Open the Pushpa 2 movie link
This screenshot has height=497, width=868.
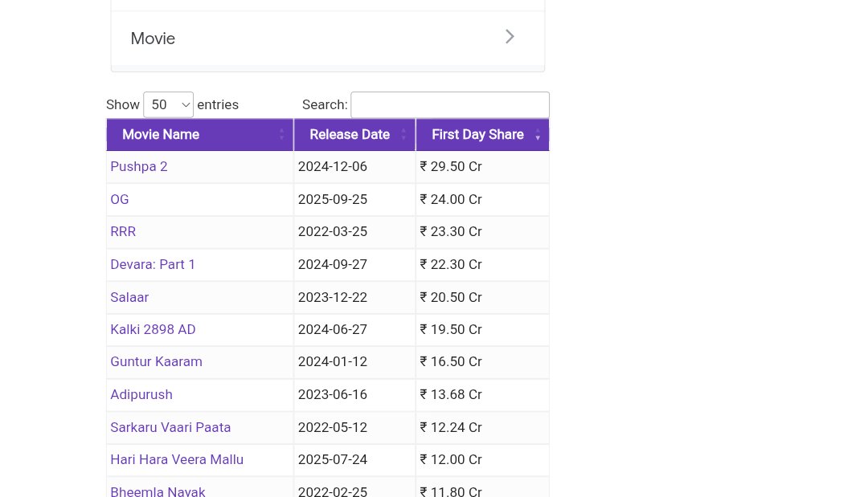point(139,166)
